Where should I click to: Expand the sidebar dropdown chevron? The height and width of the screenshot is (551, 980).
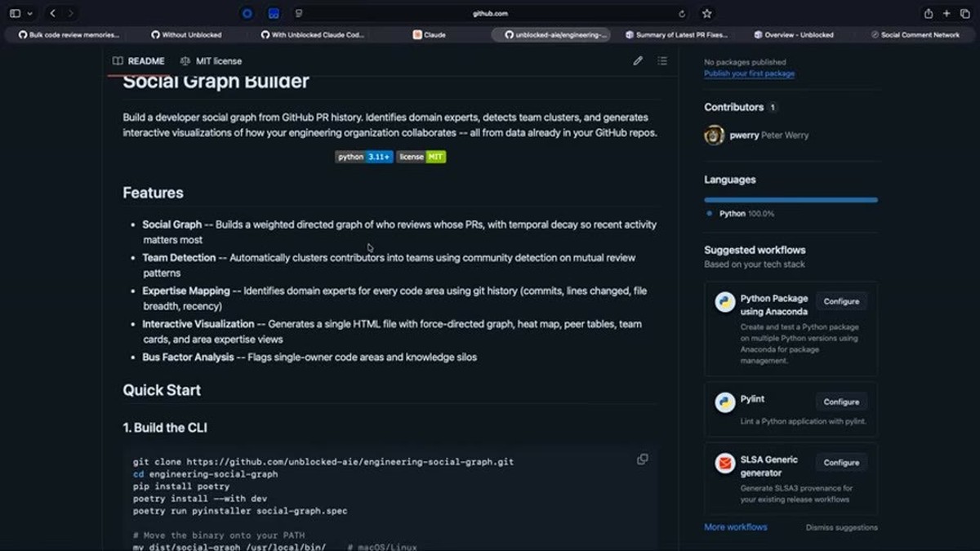tap(30, 13)
